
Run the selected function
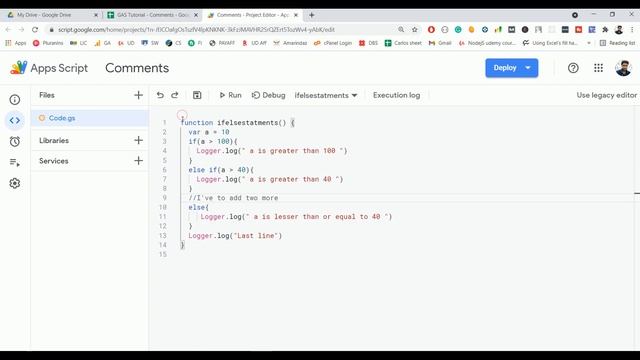coord(230,95)
